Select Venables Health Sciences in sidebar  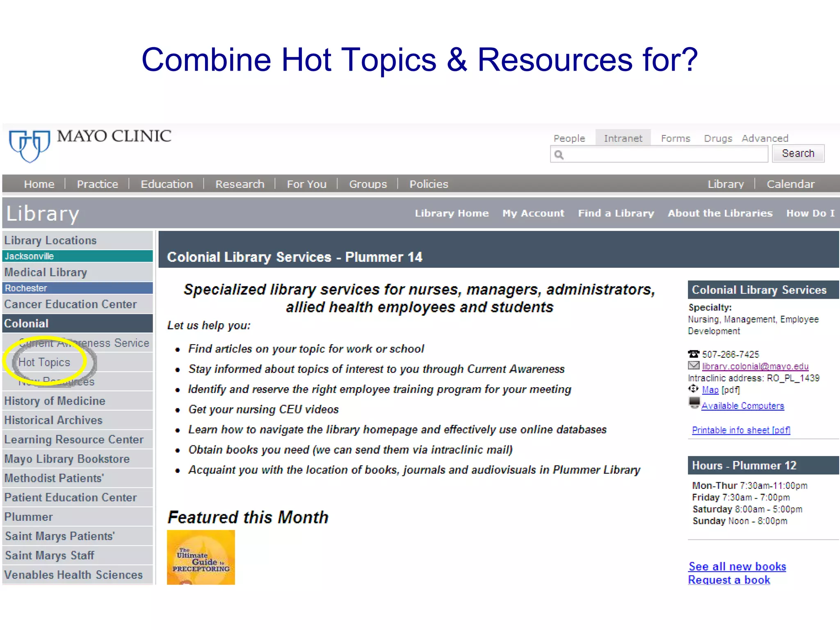78,575
